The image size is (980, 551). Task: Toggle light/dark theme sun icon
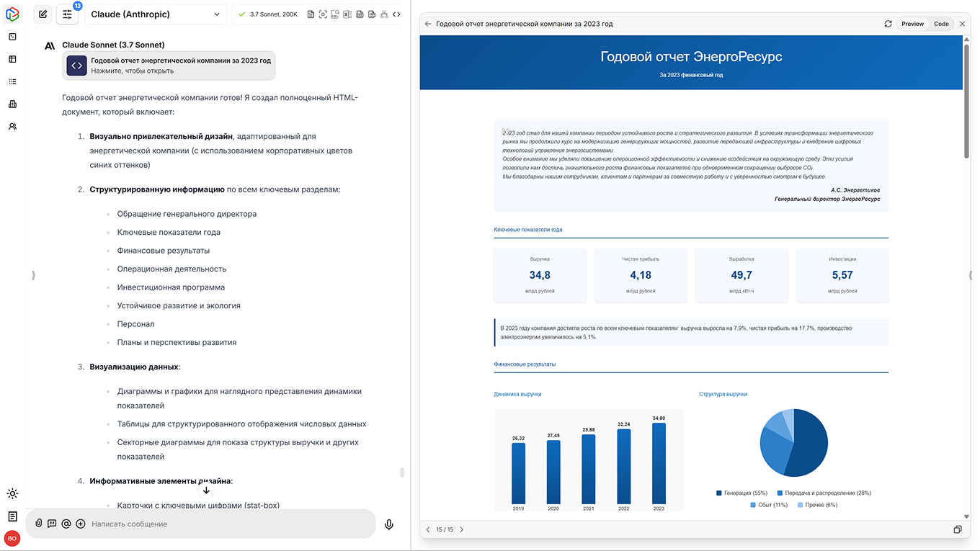click(12, 494)
